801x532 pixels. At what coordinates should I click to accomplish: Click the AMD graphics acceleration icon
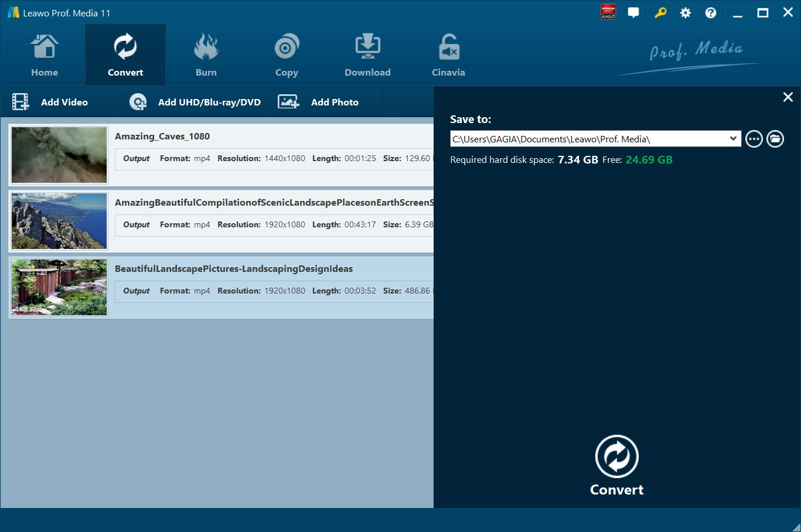(608, 12)
